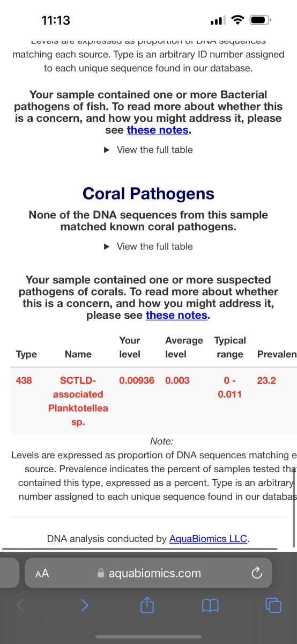Viewport: 297px width, 644px height.
Task: Open the Share sheet icon
Action: (x=147, y=605)
